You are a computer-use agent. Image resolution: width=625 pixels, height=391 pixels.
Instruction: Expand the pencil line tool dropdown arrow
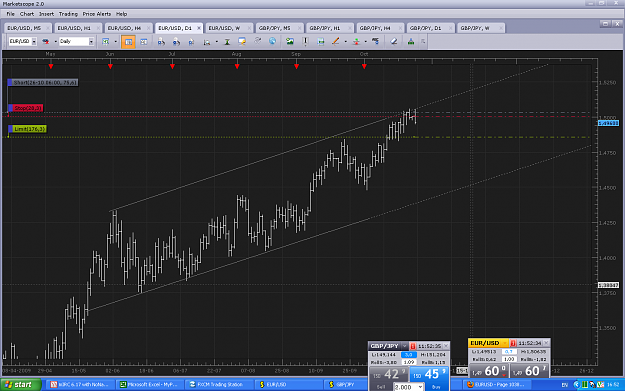pos(346,41)
